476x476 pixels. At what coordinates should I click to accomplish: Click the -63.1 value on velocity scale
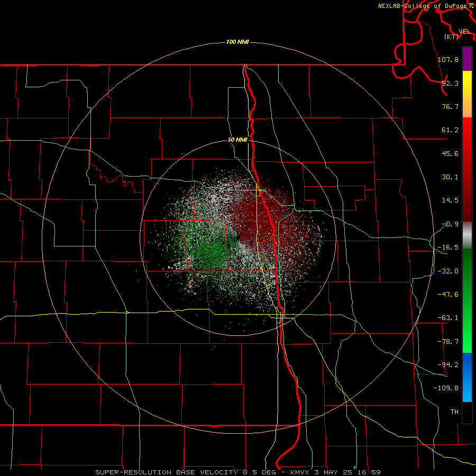(x=448, y=318)
